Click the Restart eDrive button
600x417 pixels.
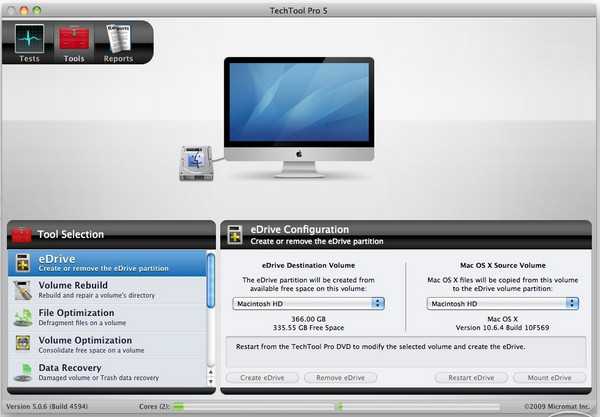(x=470, y=378)
